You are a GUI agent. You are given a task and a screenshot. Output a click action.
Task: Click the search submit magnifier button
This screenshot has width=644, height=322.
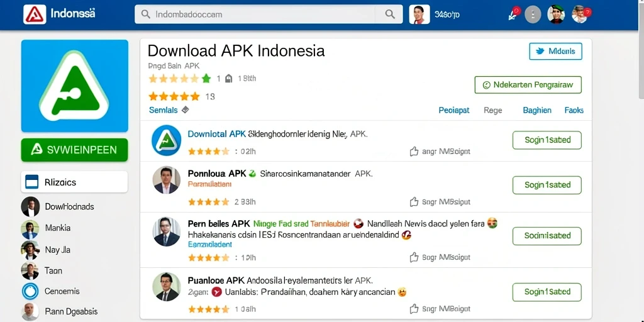390,14
